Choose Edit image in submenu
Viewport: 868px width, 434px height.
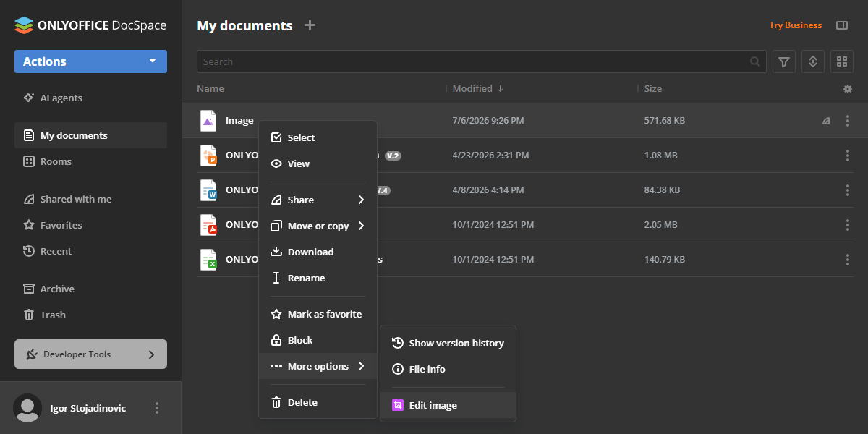coord(448,405)
